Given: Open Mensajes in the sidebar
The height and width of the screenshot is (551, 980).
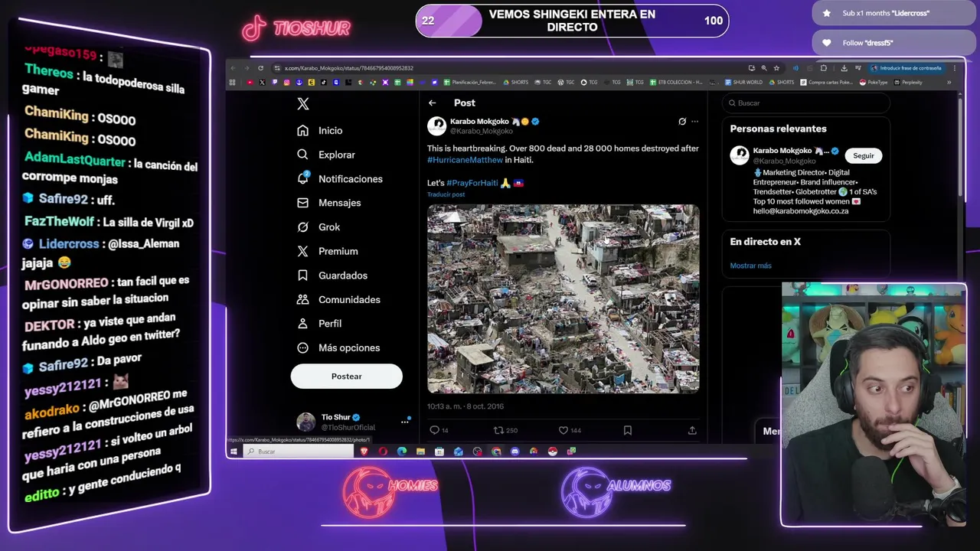Looking at the screenshot, I should pyautogui.click(x=329, y=203).
